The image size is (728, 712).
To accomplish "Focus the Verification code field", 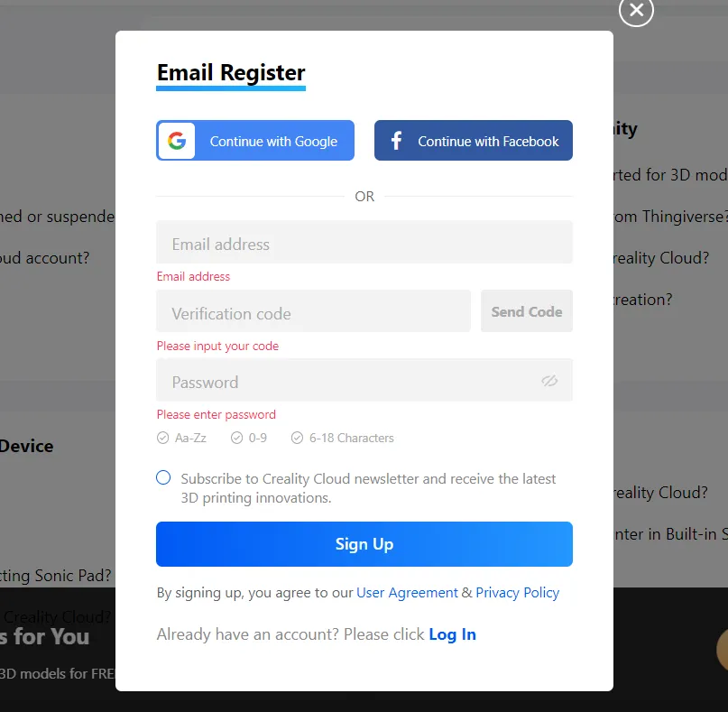I will coord(313,312).
